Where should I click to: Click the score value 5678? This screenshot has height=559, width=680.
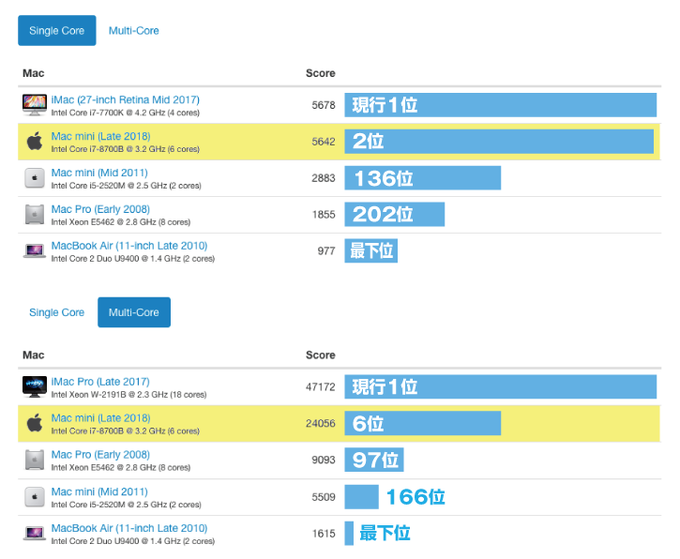(x=324, y=105)
